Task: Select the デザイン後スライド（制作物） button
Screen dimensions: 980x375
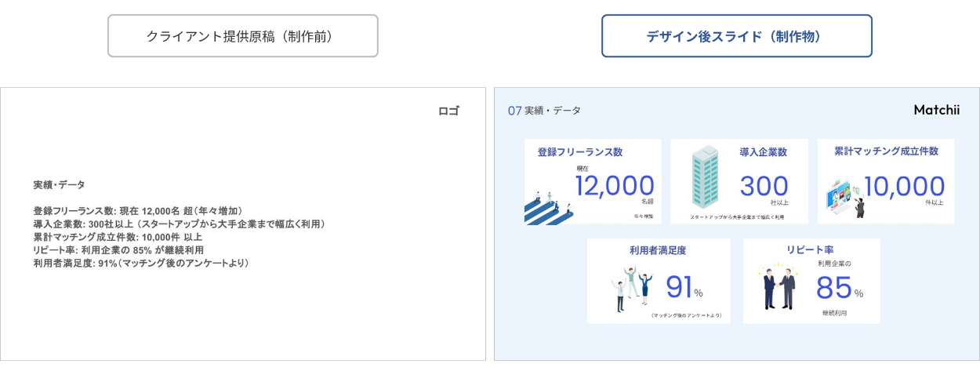Action: (x=736, y=36)
